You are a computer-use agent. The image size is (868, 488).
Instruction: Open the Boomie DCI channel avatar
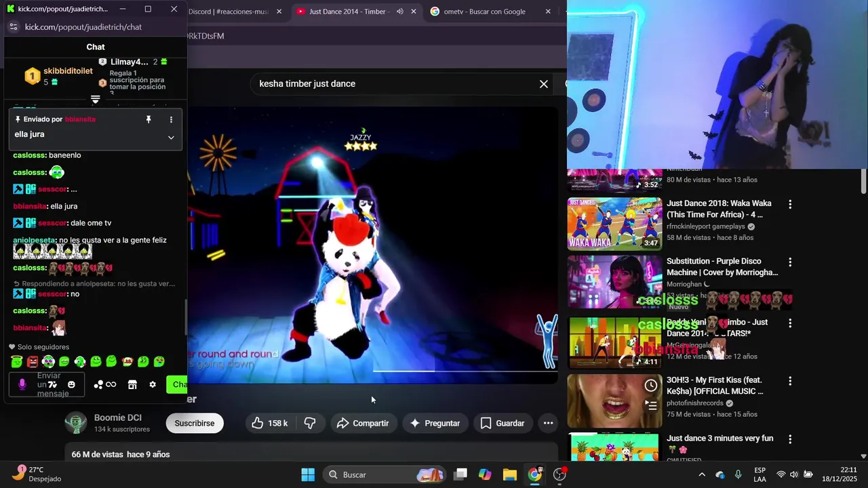[75, 423]
